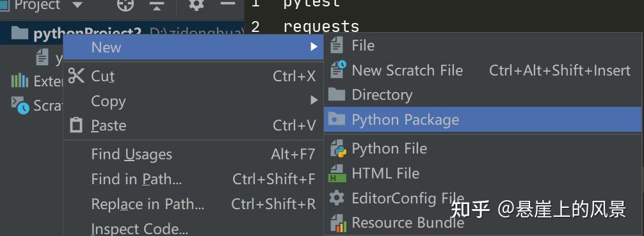Click the file under pythonProject2 folder
Image resolution: width=644 pixels, height=236 pixels.
click(x=49, y=58)
